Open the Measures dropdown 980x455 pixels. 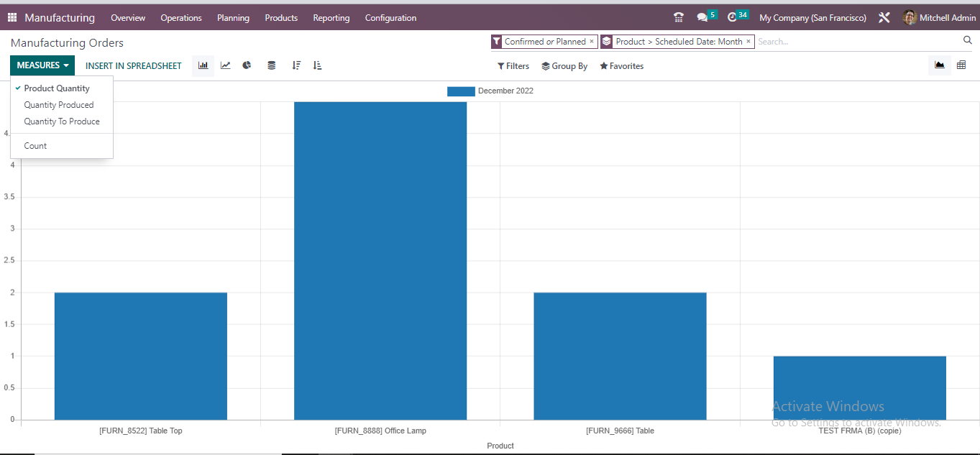coord(42,65)
